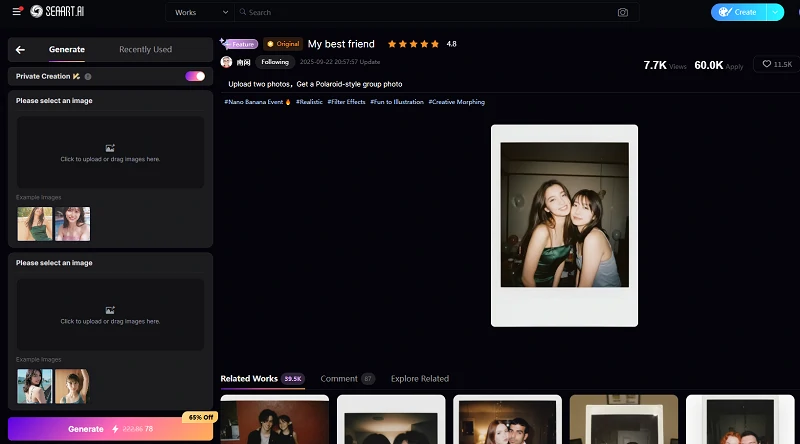Click the upload icon in first image box

click(110, 148)
